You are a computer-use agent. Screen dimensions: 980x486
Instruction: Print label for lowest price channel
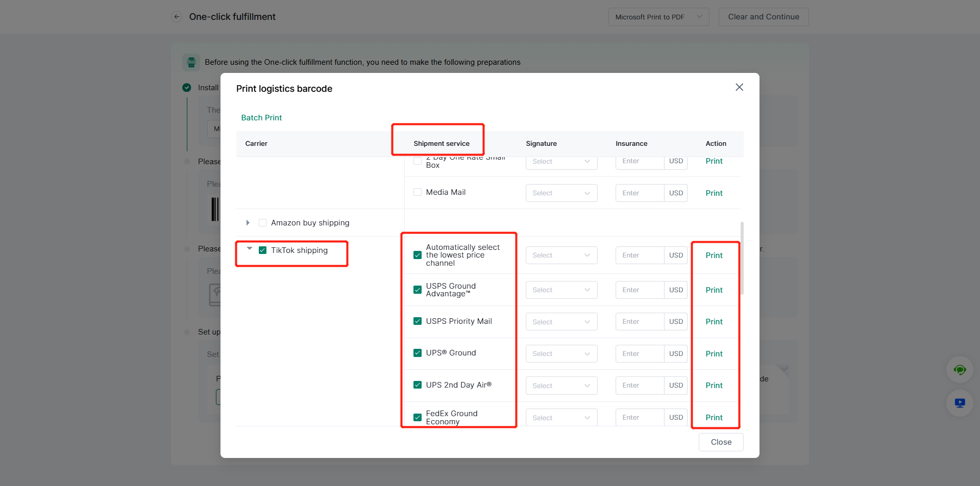coord(714,255)
